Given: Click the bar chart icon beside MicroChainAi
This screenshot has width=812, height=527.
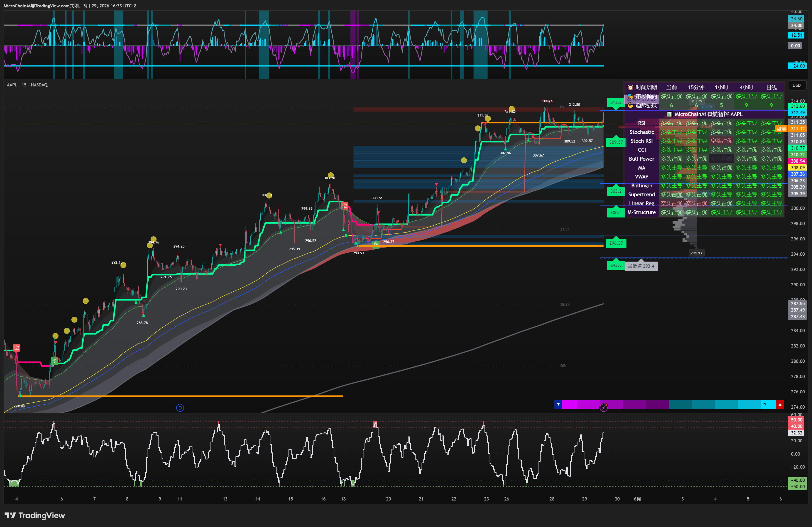Looking at the screenshot, I should pyautogui.click(x=670, y=114).
